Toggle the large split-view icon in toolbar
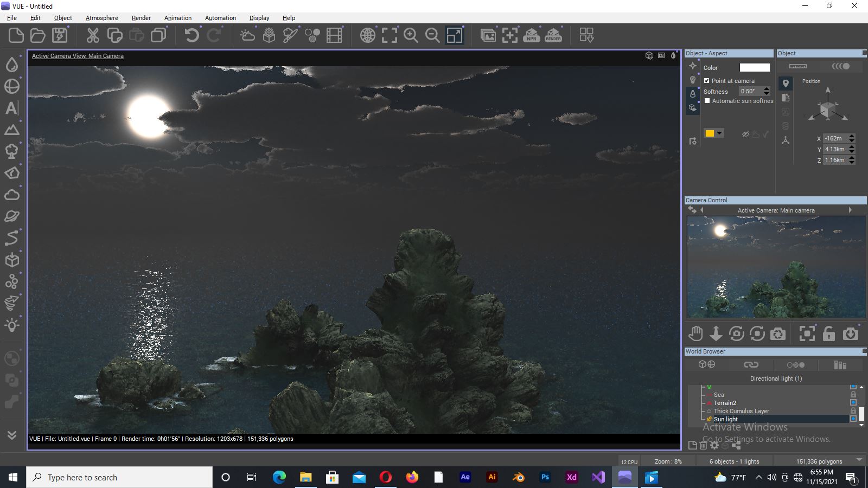The width and height of the screenshot is (868, 488). pos(455,36)
